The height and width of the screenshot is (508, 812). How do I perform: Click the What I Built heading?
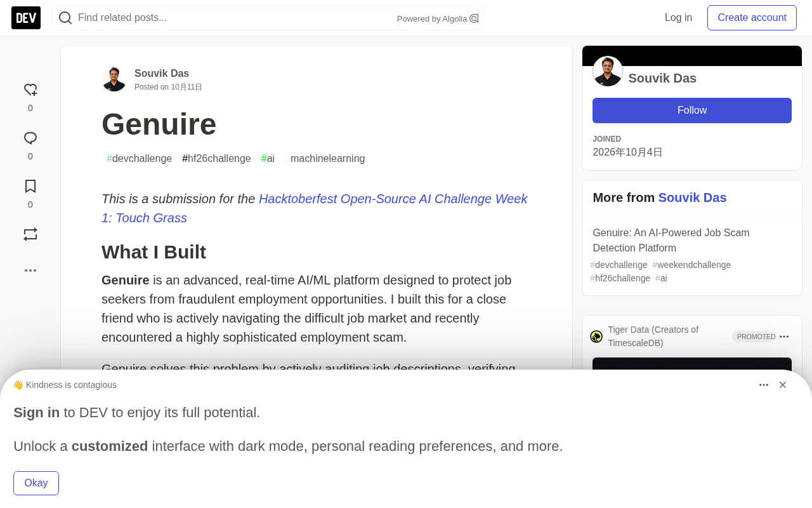pos(154,252)
